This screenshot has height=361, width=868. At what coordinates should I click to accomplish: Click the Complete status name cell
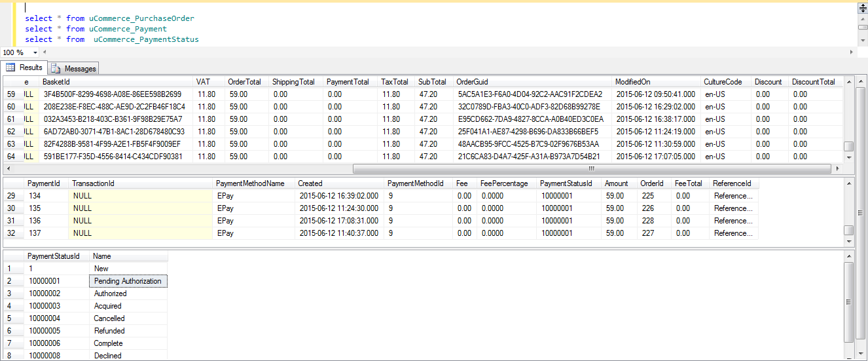(128, 343)
